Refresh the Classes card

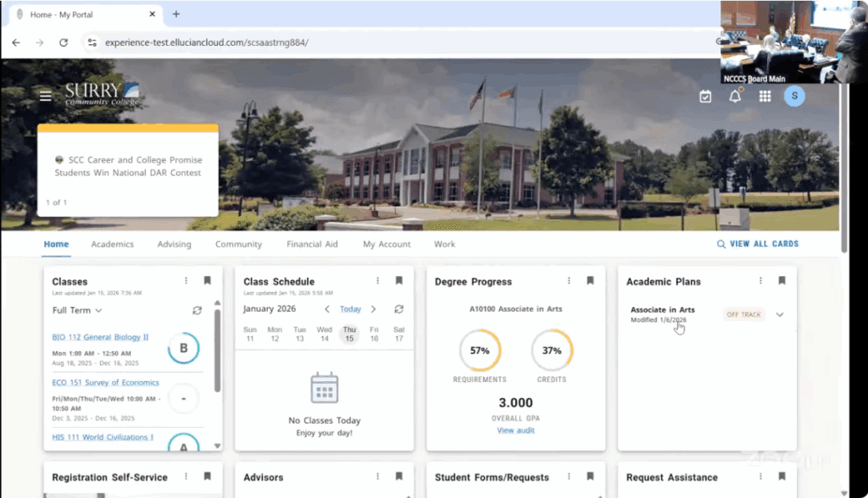tap(197, 311)
